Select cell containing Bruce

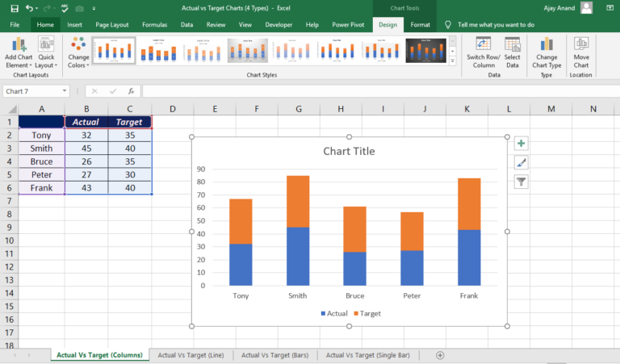41,161
